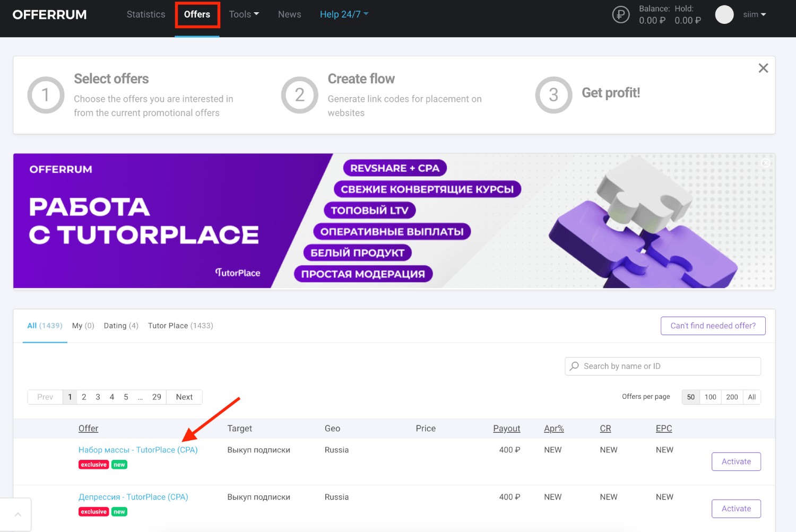Go to the Statistics page
Screen dimensions: 796x532
(x=146, y=14)
